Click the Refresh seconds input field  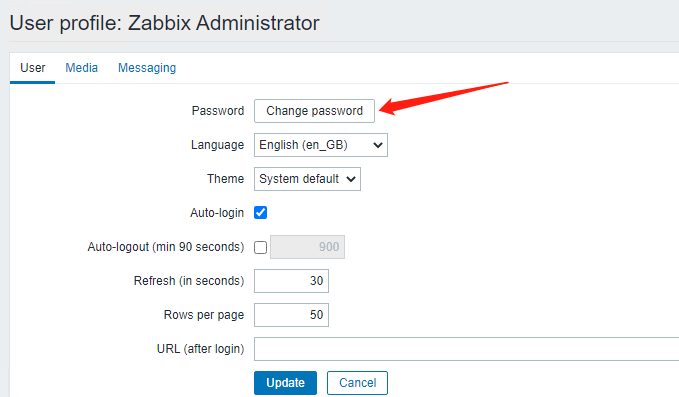click(291, 281)
